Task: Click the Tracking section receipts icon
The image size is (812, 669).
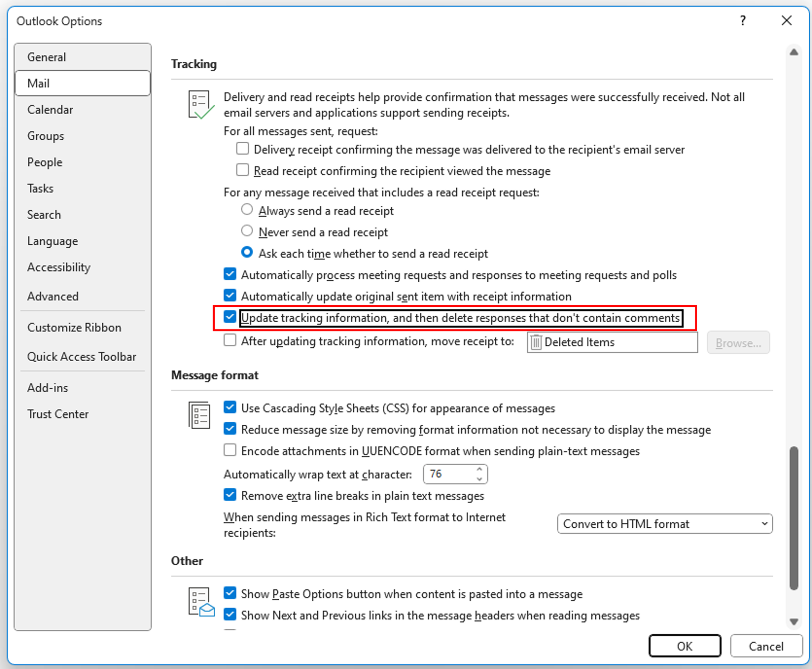Action: coord(200,104)
